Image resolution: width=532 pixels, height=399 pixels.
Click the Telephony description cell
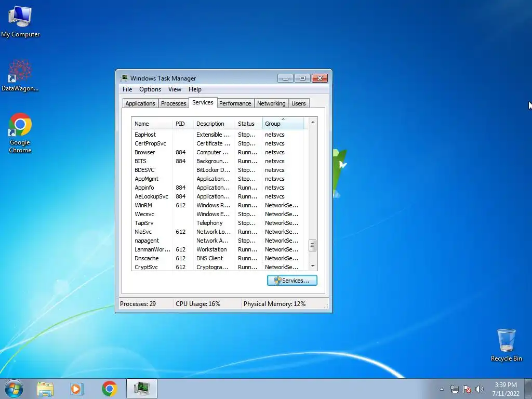click(x=210, y=223)
